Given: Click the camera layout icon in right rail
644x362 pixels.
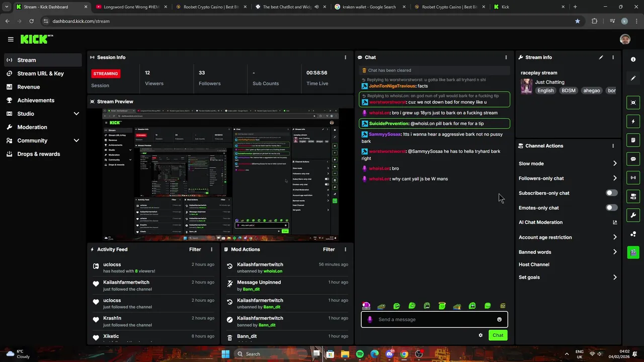Looking at the screenshot, I should pos(633,197).
